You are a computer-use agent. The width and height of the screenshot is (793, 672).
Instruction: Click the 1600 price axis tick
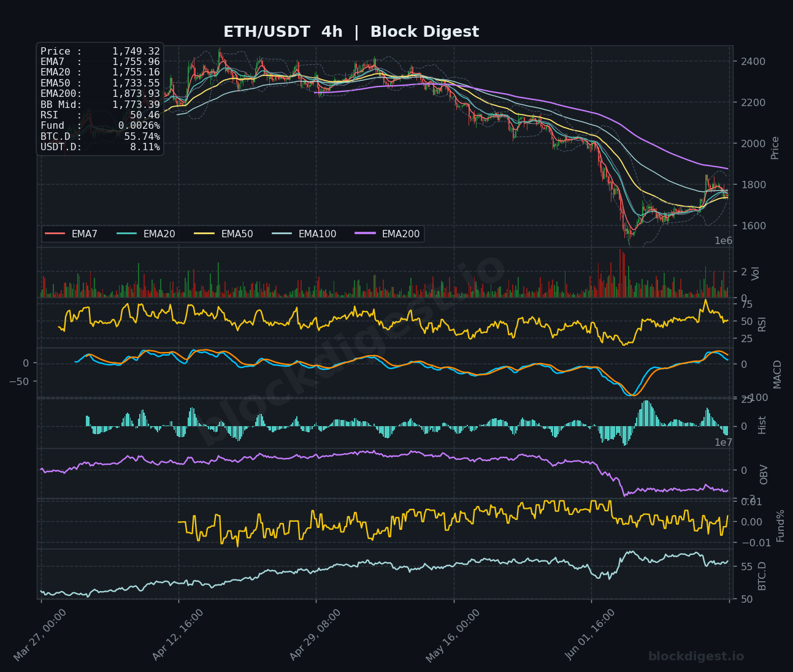point(753,226)
